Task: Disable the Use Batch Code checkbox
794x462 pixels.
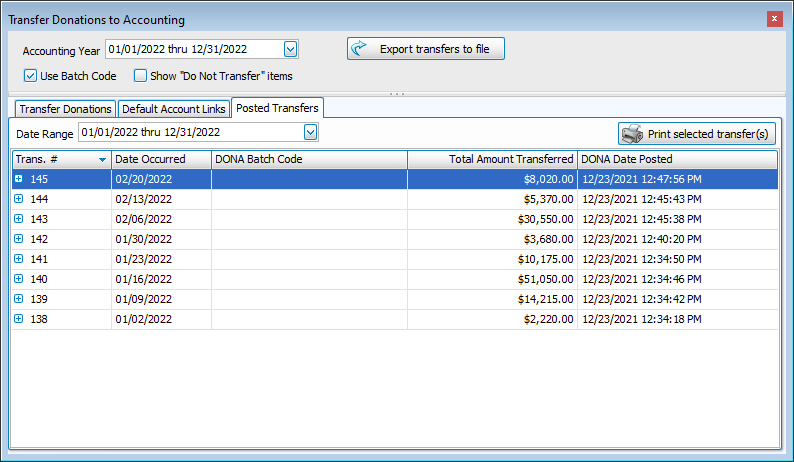Action: [x=31, y=75]
